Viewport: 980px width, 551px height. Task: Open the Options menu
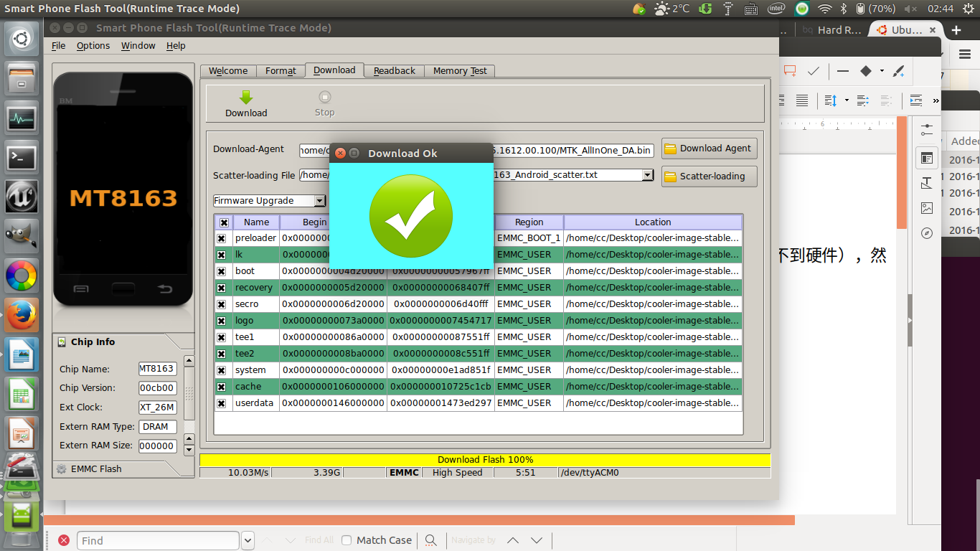pos(93,45)
